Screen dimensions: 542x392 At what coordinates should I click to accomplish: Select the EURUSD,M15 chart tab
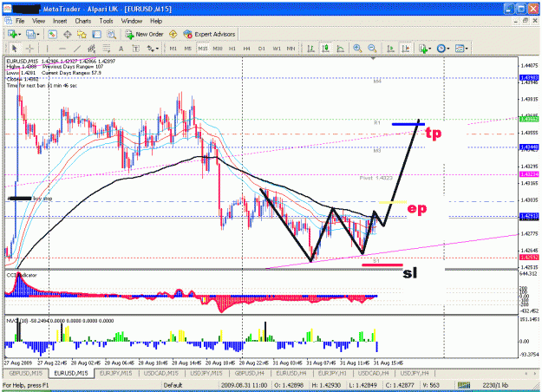click(x=71, y=373)
